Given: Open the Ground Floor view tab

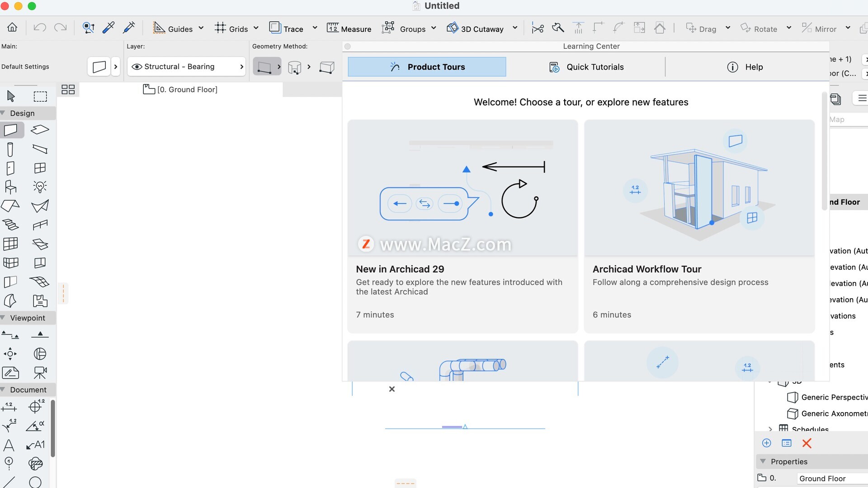Looking at the screenshot, I should (x=181, y=89).
